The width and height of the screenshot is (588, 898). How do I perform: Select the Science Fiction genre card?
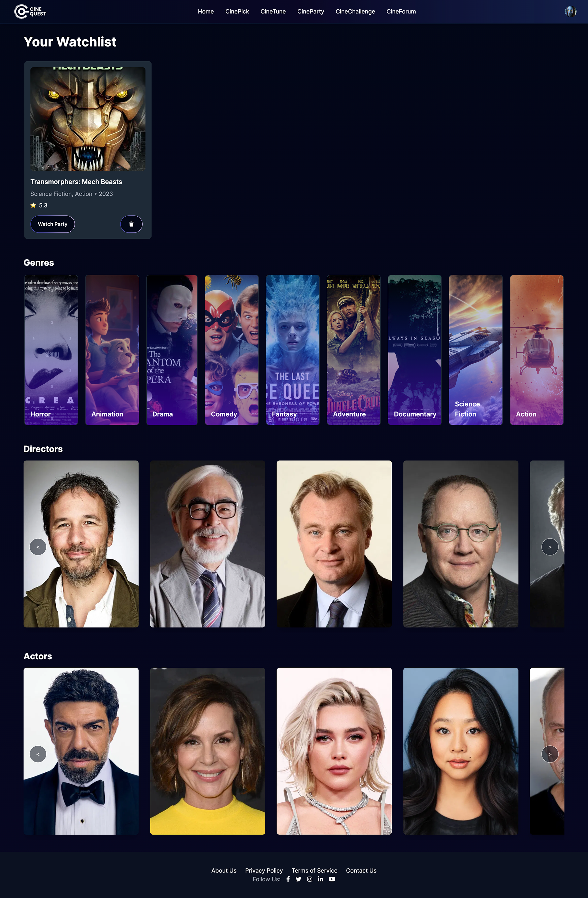[x=476, y=350]
